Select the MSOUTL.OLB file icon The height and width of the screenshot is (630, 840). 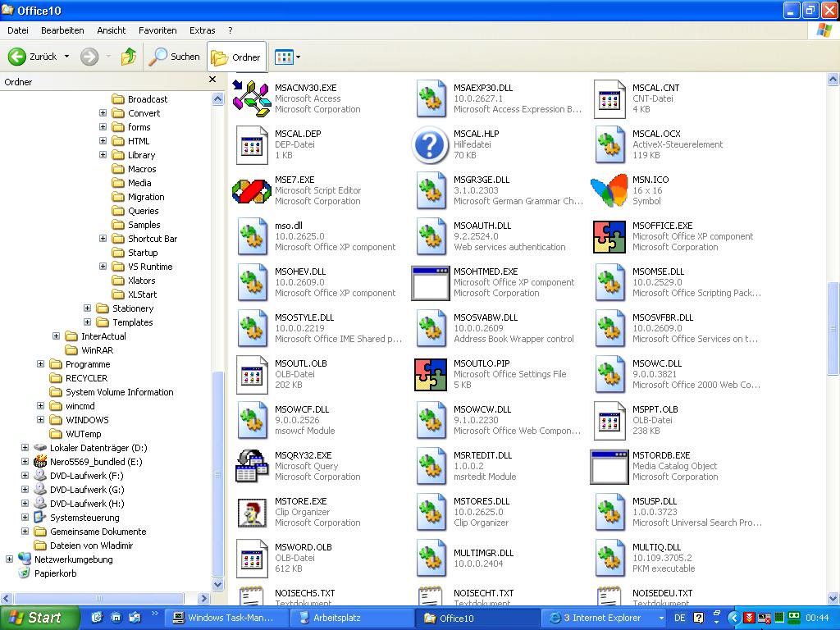click(x=252, y=374)
